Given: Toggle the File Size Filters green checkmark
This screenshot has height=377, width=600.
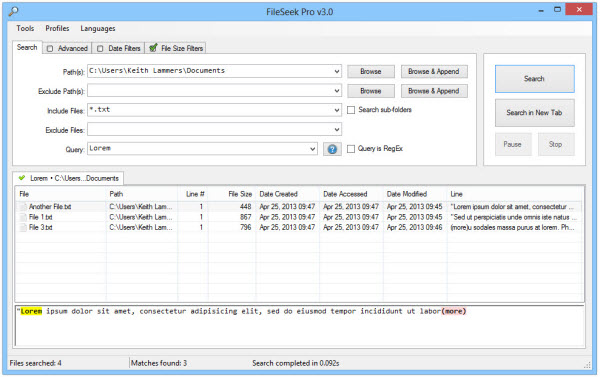Looking at the screenshot, I should [153, 48].
